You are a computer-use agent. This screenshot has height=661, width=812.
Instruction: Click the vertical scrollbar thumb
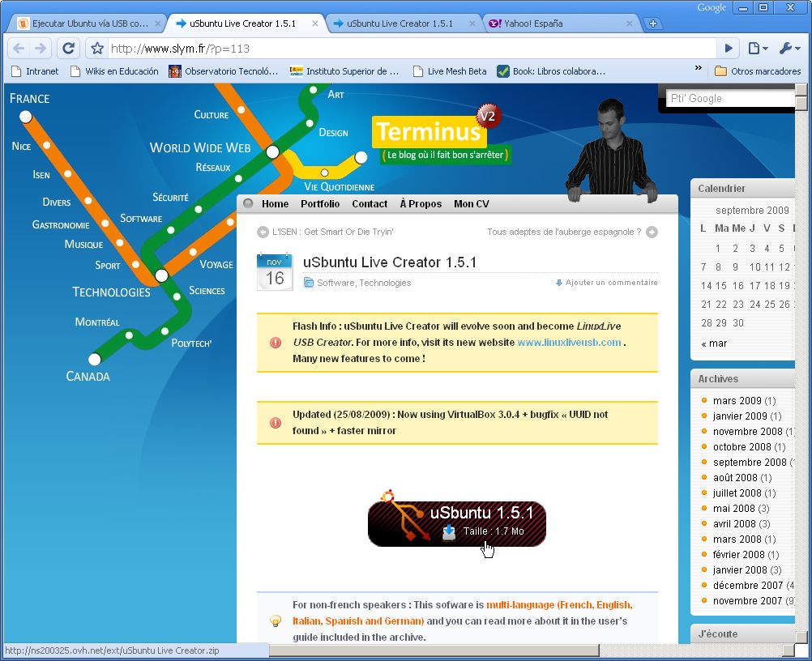(801, 102)
